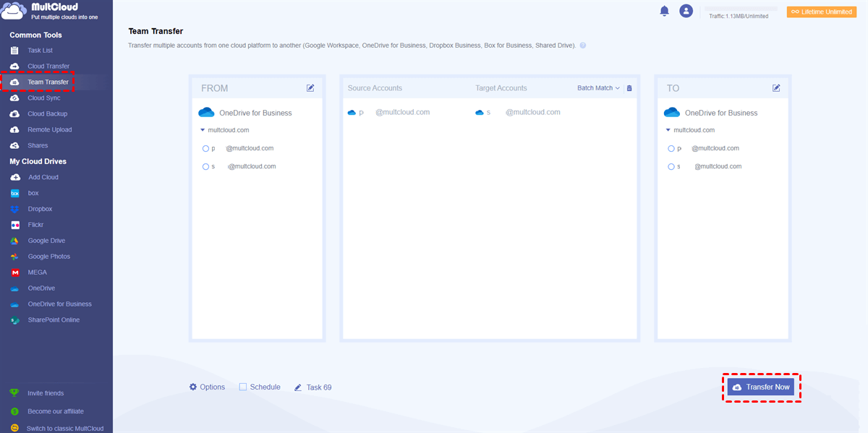Click the Add Cloud label
The image size is (868, 433).
[x=43, y=177]
